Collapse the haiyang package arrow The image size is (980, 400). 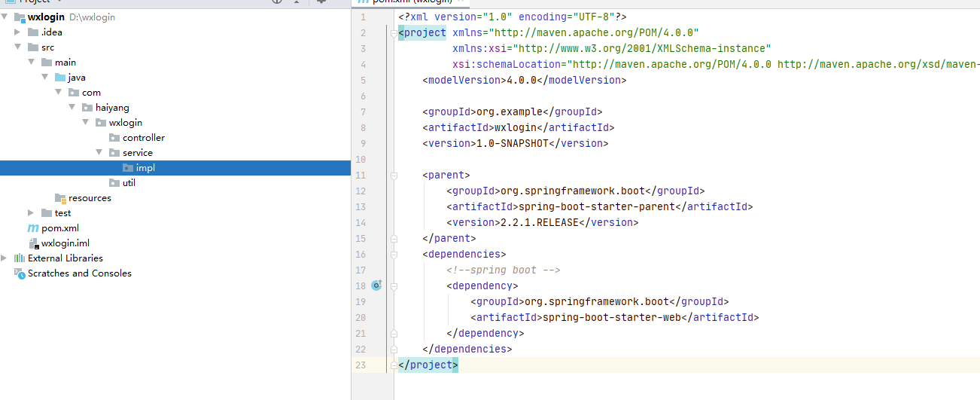[x=72, y=108]
